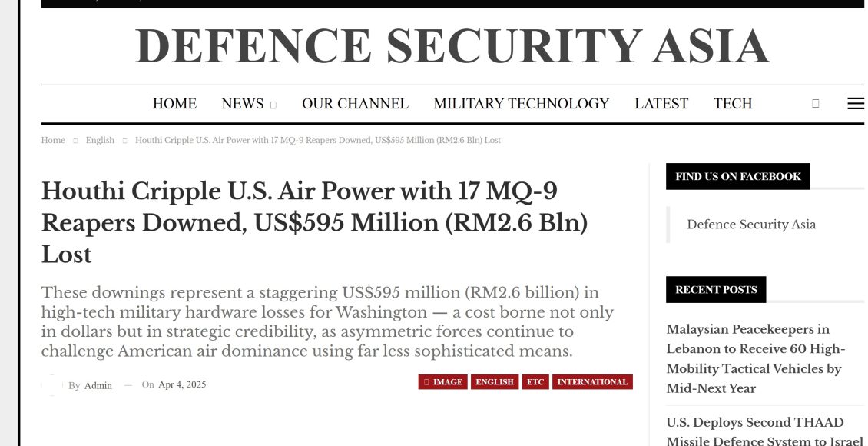Click the ENGLISH category tag

pyautogui.click(x=495, y=382)
